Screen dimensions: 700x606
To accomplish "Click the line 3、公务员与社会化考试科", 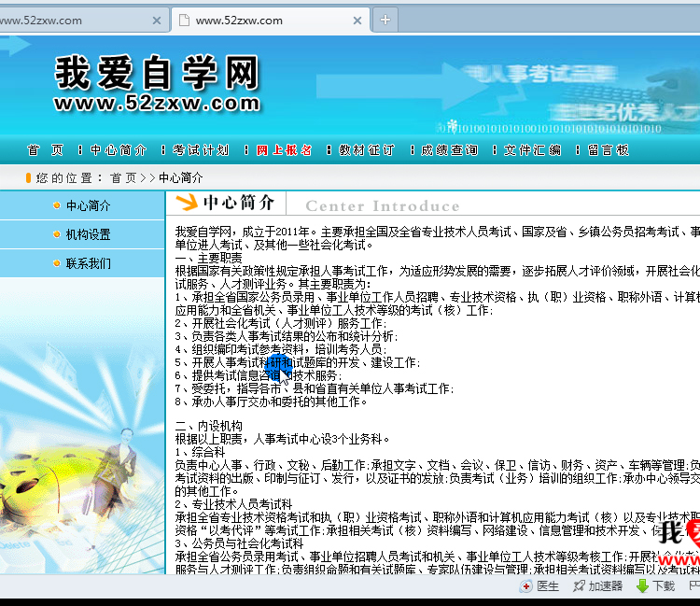I will click(239, 544).
